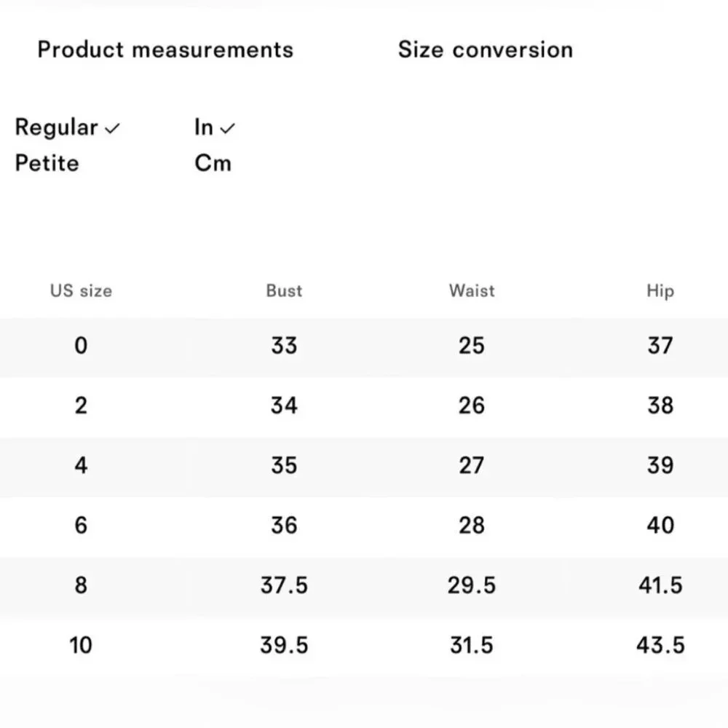Click the Bust column header
728x728 pixels.
284,290
